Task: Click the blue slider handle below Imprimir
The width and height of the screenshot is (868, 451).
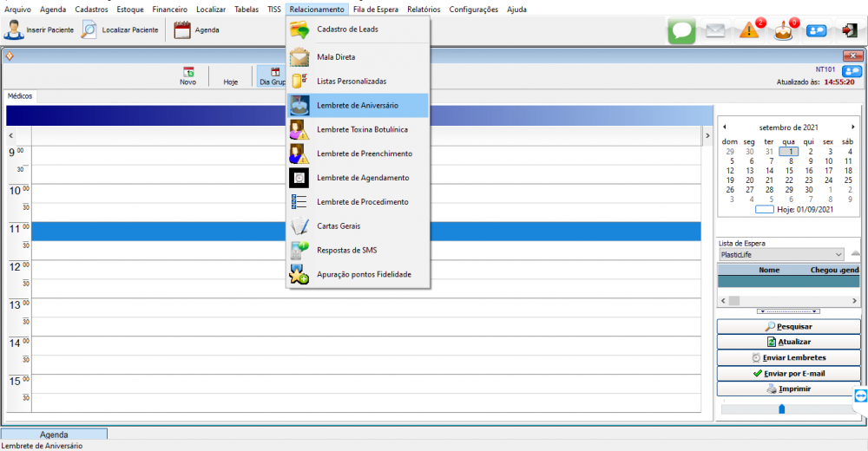Action: click(x=781, y=409)
